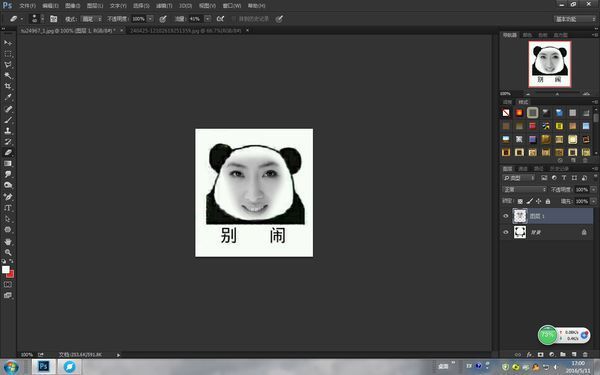Image resolution: width=600 pixels, height=375 pixels.
Task: Select the Type tool
Action: point(8,208)
